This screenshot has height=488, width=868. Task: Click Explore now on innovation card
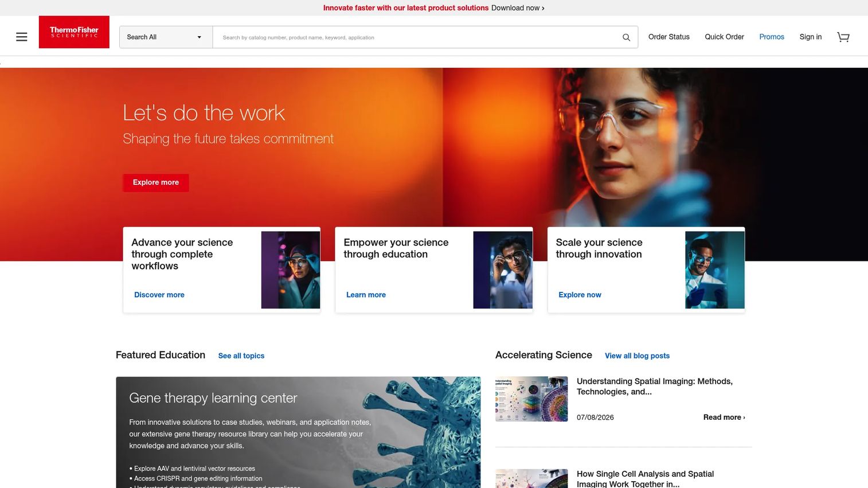pos(580,295)
